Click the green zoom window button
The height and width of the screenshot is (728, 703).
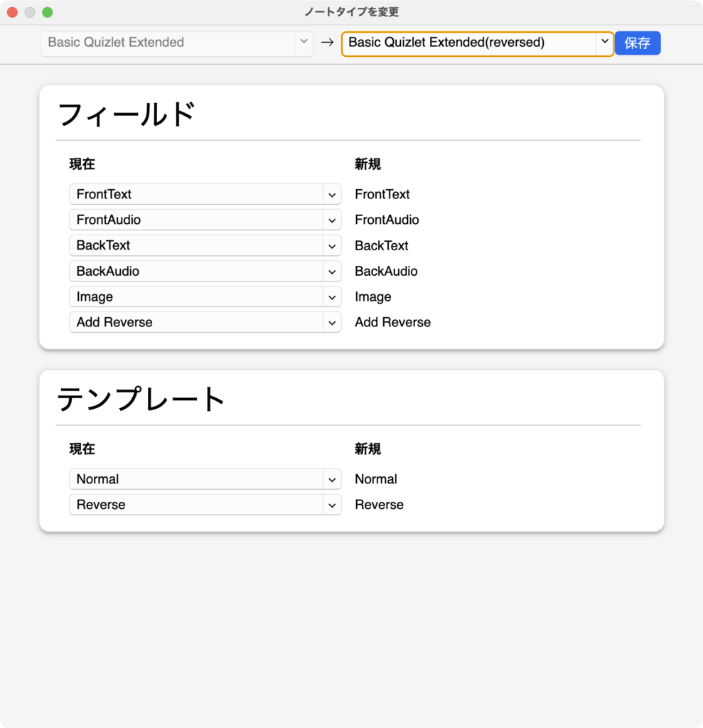tap(48, 12)
